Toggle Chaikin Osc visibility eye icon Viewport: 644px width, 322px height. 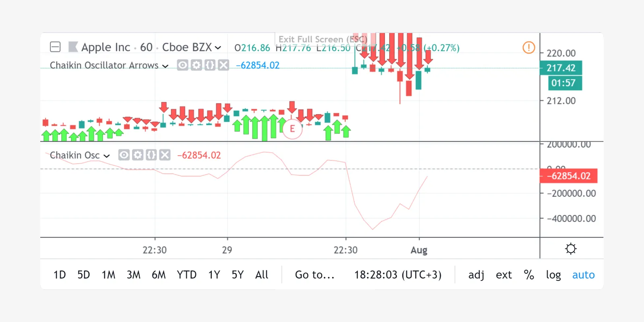(124, 155)
